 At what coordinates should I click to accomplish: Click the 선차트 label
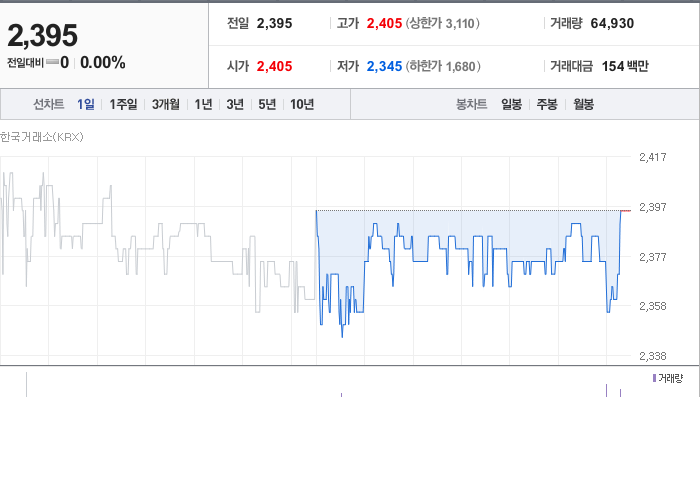[49, 104]
